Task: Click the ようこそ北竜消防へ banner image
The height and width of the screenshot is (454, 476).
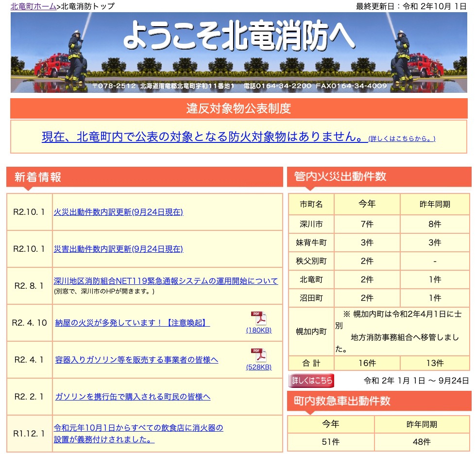Action: (238, 52)
